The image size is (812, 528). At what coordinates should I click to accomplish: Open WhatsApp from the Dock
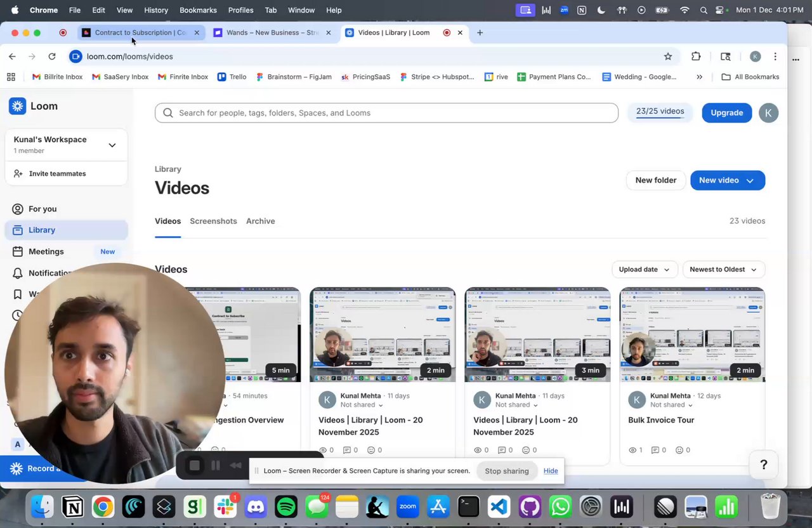(560, 506)
